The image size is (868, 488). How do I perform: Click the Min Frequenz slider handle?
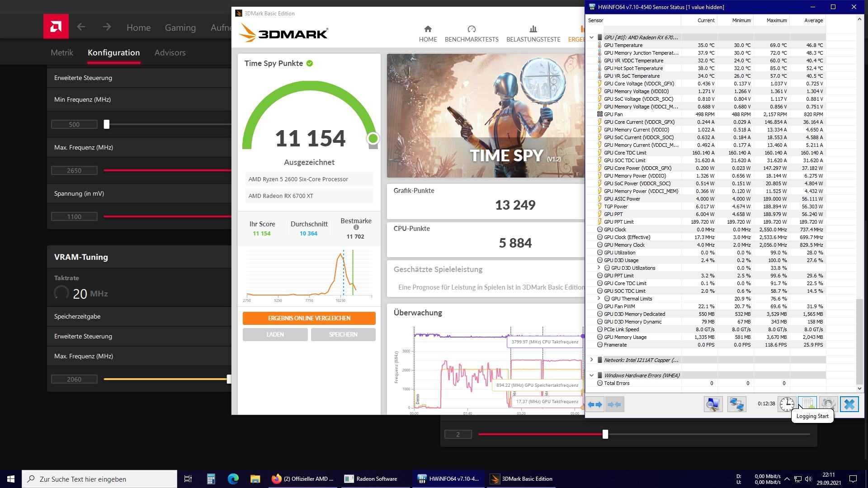click(107, 124)
